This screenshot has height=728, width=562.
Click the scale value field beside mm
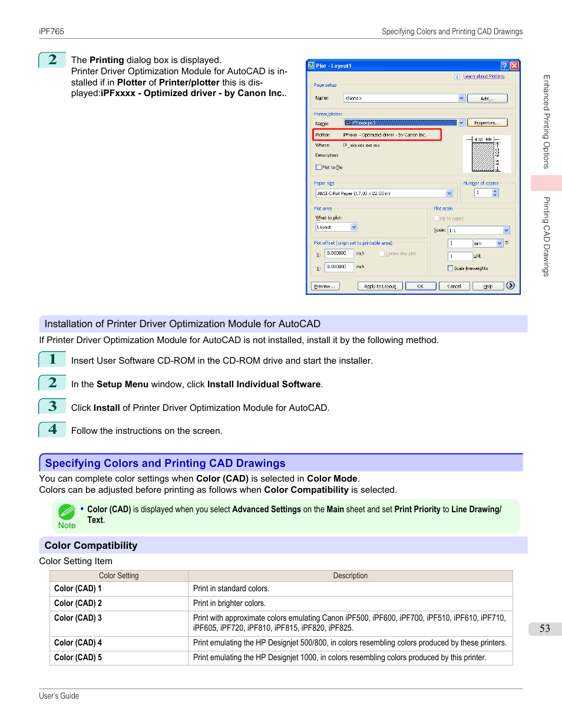[460, 243]
